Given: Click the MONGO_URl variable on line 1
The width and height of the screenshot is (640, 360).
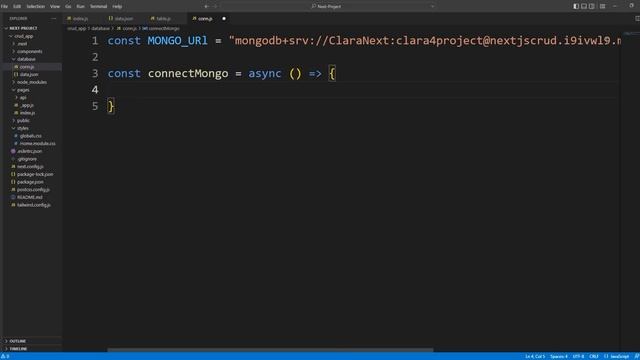Looking at the screenshot, I should pyautogui.click(x=178, y=41).
